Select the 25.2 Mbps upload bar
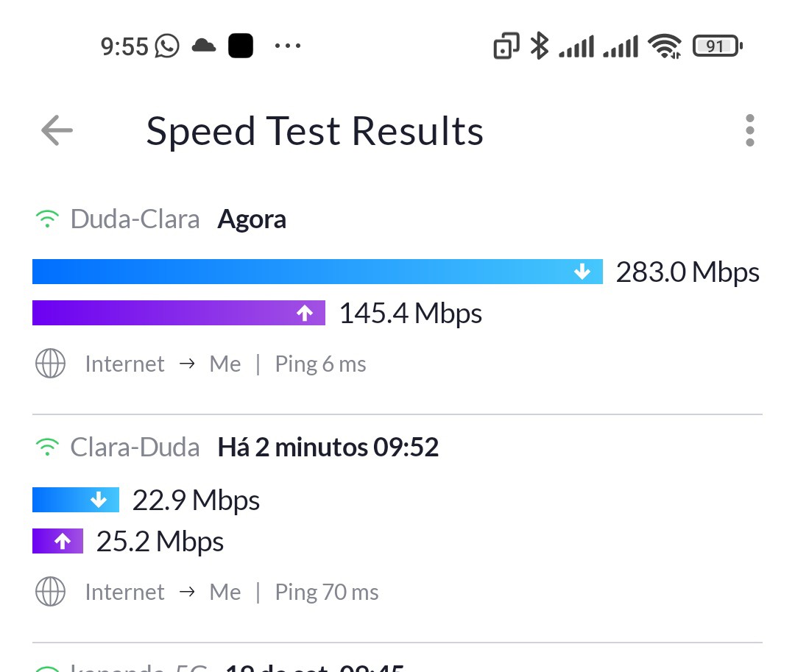The image size is (795, 672). pyautogui.click(x=57, y=541)
